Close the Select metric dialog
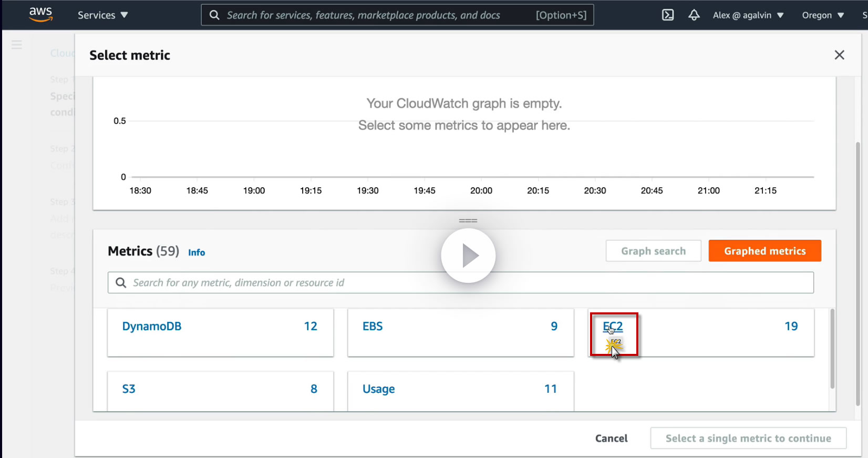This screenshot has width=868, height=458. (839, 55)
